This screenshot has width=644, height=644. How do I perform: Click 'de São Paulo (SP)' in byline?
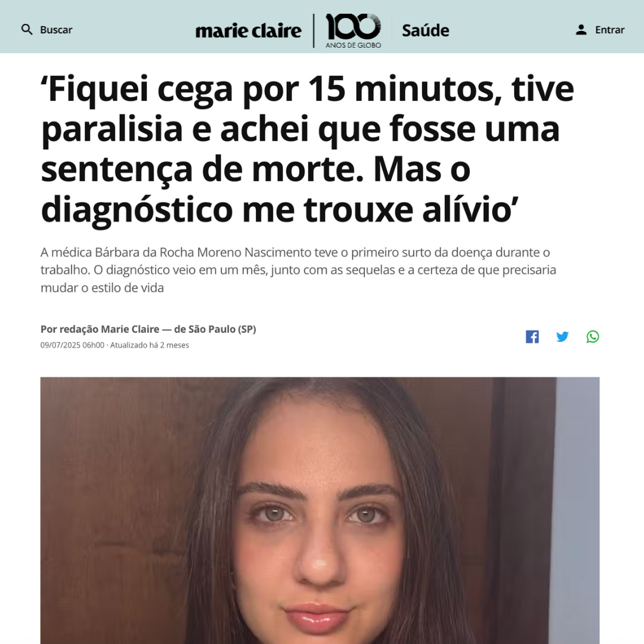[x=215, y=329]
